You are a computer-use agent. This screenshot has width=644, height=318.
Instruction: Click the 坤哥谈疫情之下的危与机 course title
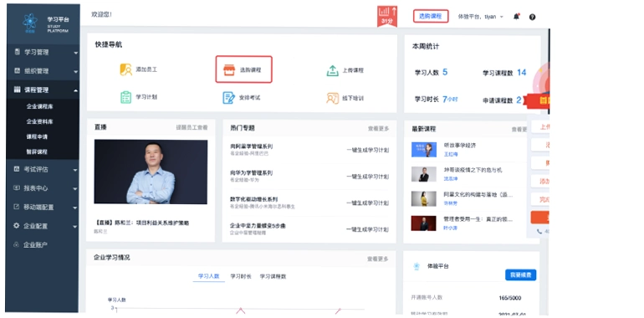tap(473, 170)
